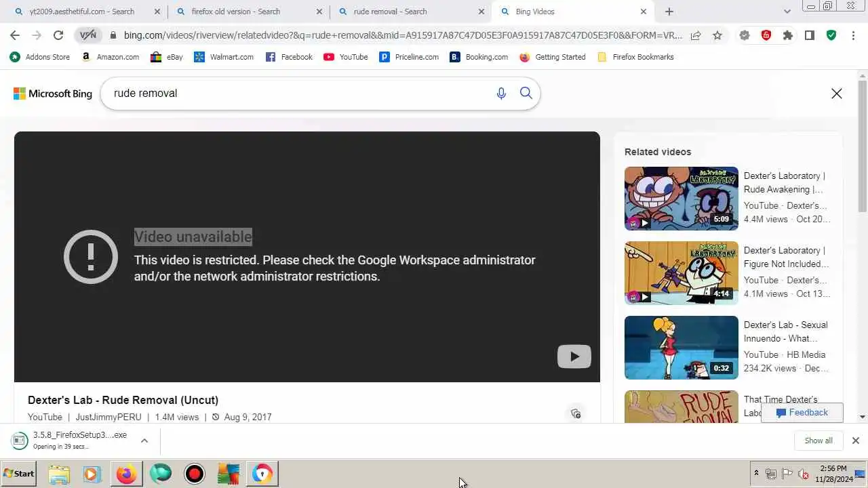Bookmark this page with the star icon

coord(717,35)
